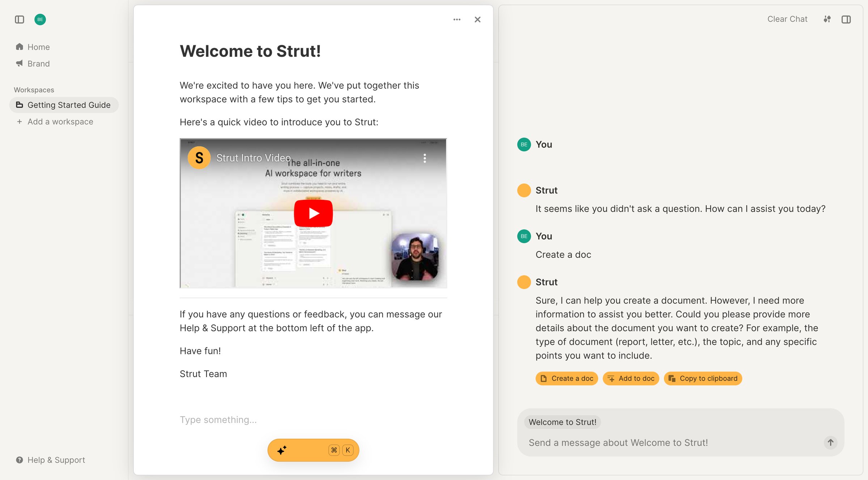Screen dimensions: 868x480
Task: Click the Home house icon
Action: (x=20, y=47)
